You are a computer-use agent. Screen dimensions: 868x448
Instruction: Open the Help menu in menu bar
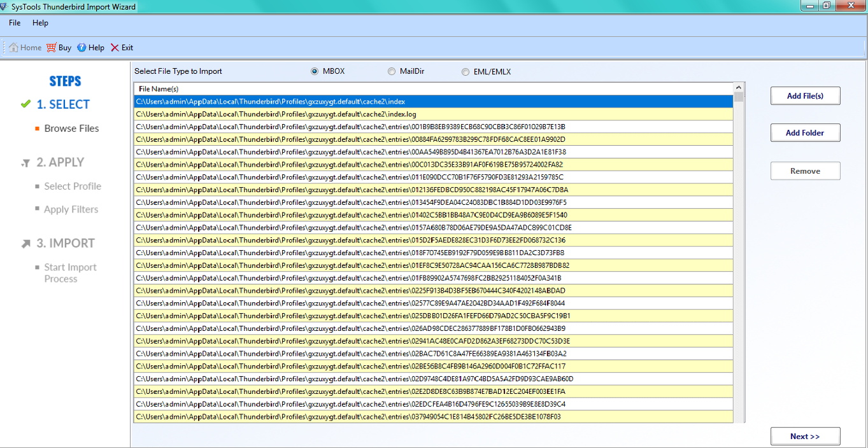pyautogui.click(x=40, y=23)
